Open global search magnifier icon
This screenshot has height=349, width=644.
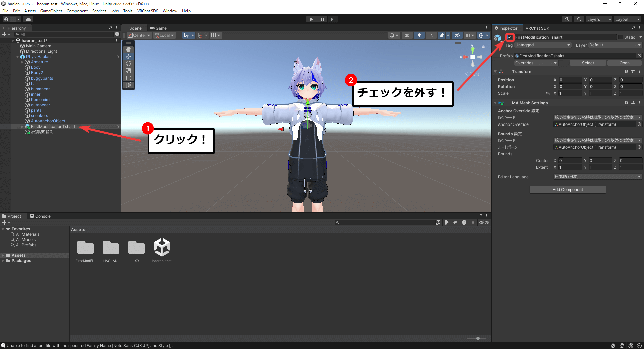tap(579, 19)
